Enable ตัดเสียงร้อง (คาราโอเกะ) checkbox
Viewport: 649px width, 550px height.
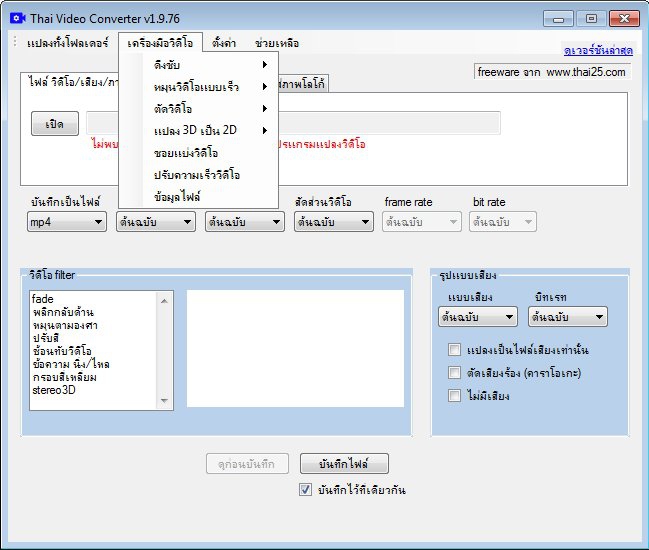click(x=454, y=372)
